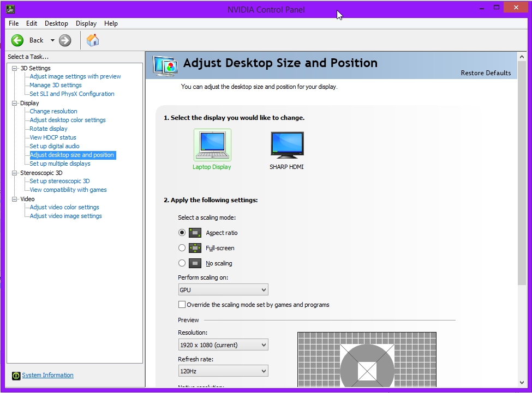Open the File menu

tap(14, 23)
